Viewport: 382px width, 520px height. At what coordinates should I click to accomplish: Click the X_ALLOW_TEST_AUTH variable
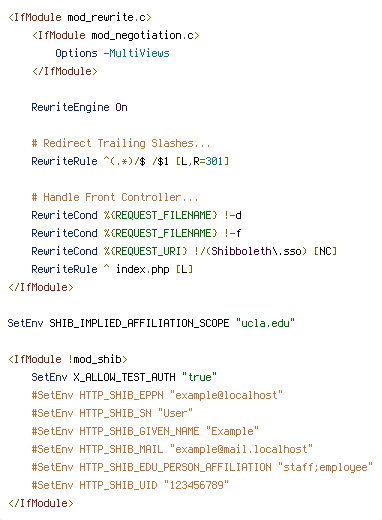point(124,377)
